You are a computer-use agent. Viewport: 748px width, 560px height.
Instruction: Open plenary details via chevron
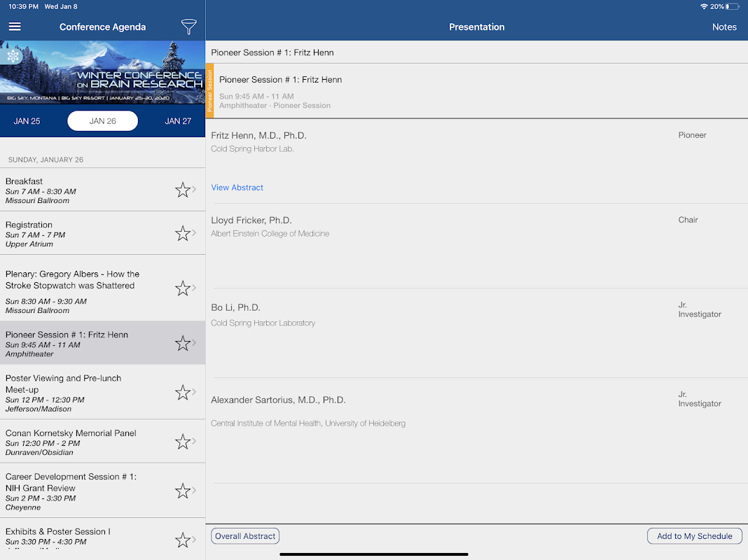click(194, 288)
